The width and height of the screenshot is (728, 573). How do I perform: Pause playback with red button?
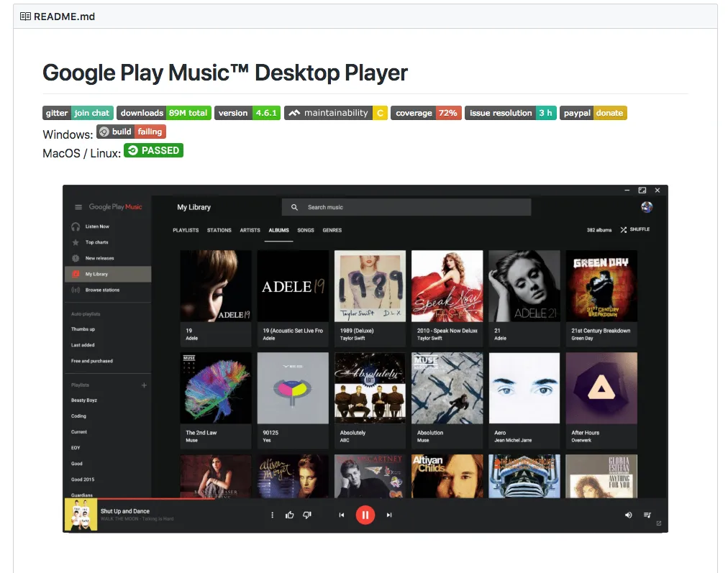coord(365,515)
